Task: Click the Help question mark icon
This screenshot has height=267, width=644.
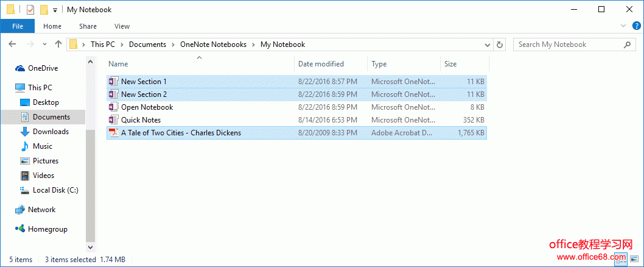Action: 637,26
